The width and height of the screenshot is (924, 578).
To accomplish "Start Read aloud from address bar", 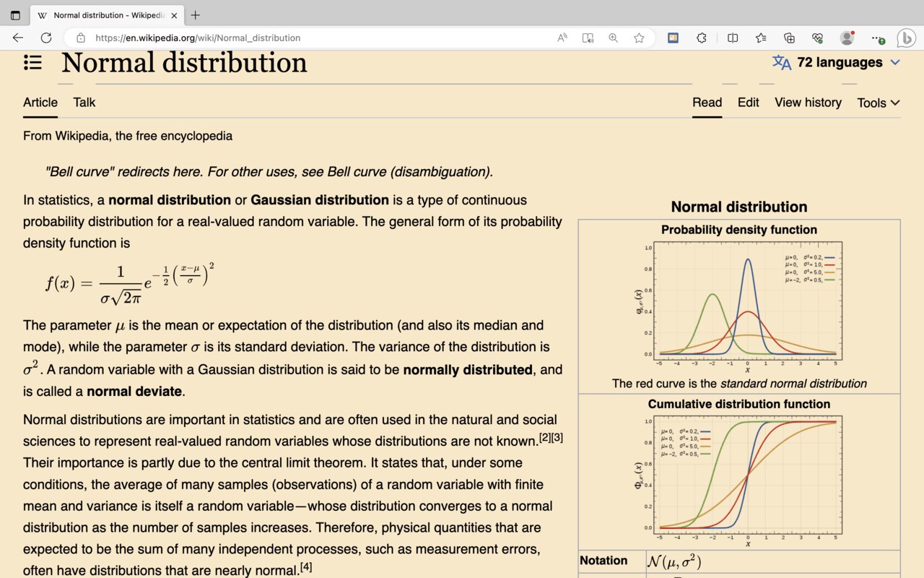I will tap(562, 38).
